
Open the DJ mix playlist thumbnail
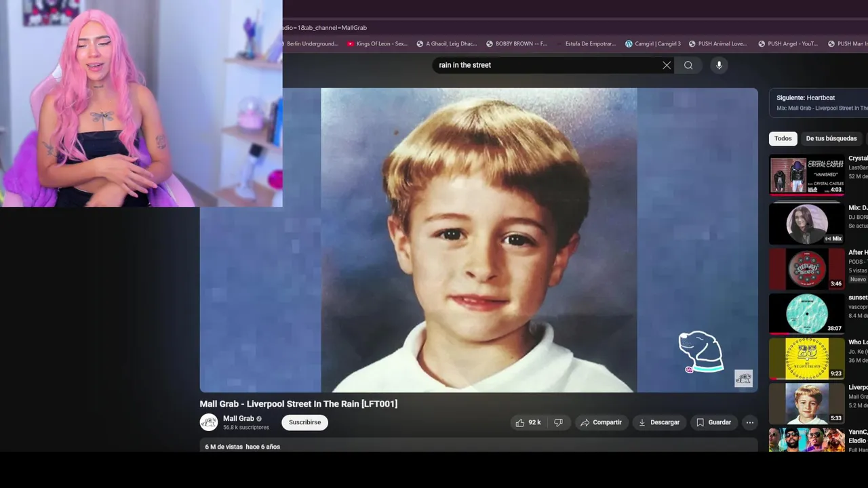[807, 223]
